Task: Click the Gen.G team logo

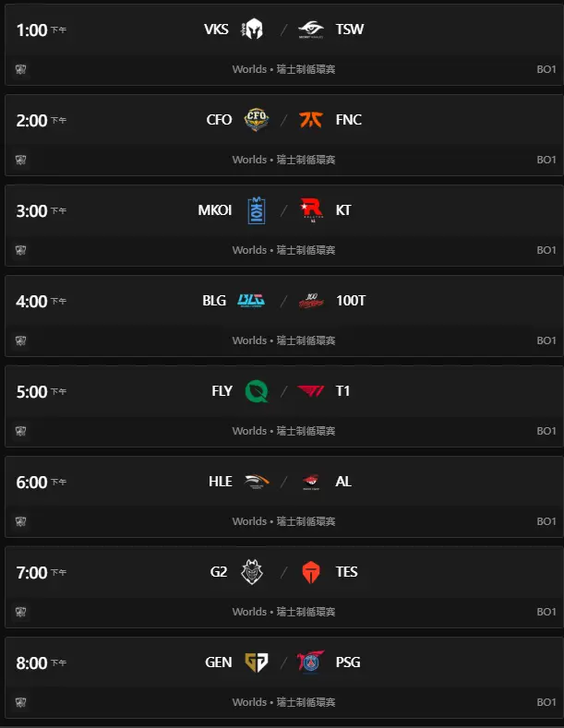Action: click(x=254, y=662)
